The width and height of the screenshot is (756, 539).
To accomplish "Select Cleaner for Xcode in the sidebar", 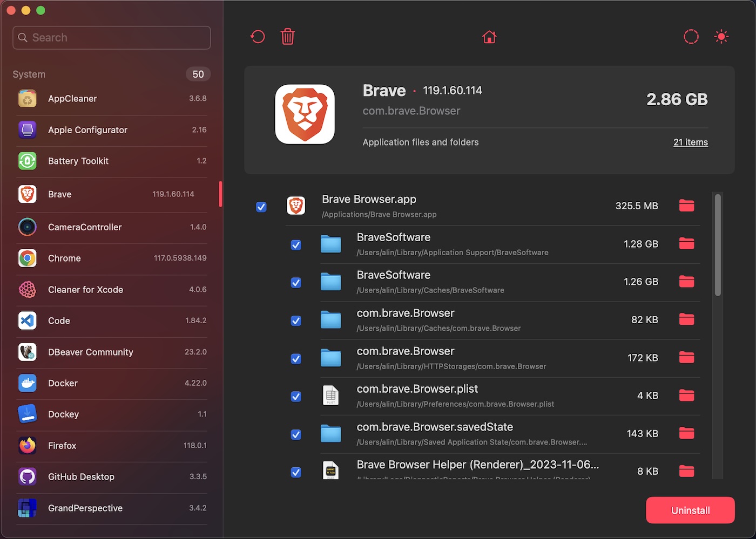I will [x=112, y=290].
